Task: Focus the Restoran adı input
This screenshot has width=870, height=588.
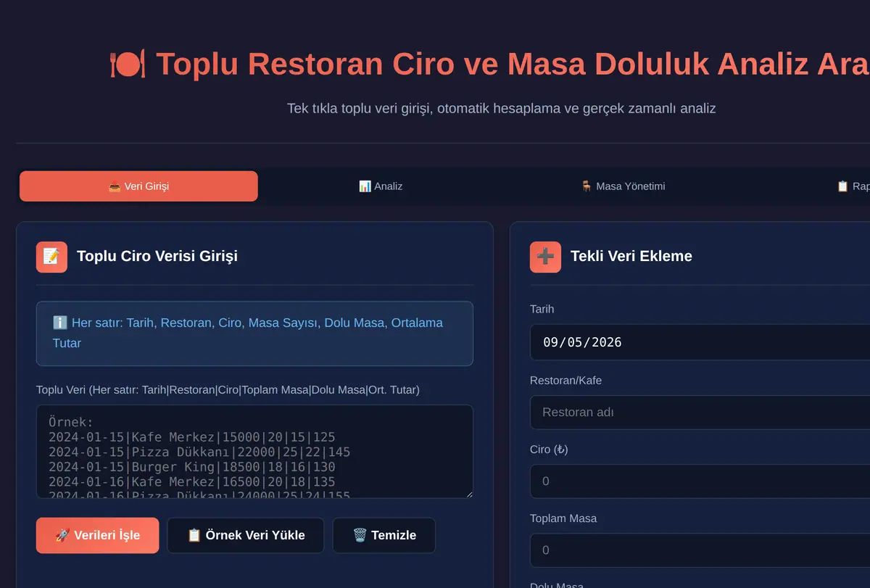Action: coord(700,413)
